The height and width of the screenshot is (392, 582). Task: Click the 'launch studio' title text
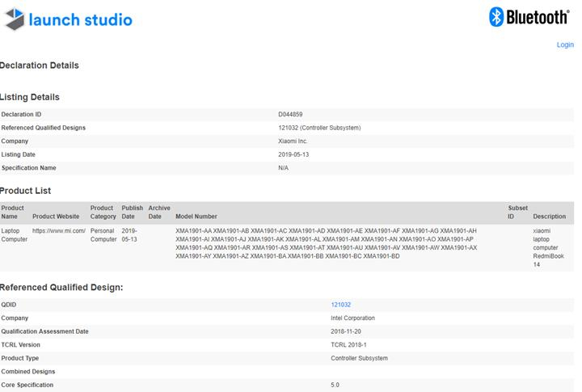[x=80, y=19]
